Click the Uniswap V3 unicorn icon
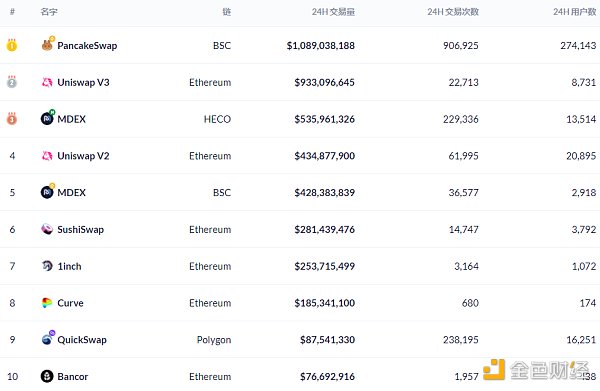 pyautogui.click(x=47, y=82)
